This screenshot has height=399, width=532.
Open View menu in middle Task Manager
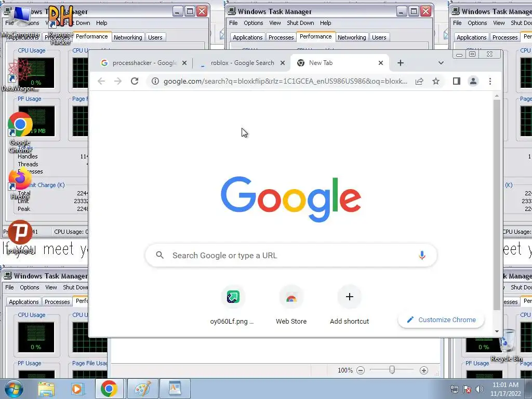(275, 23)
